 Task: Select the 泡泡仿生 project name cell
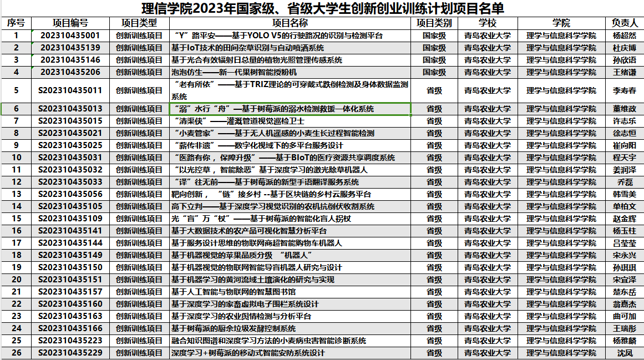tap(234, 72)
